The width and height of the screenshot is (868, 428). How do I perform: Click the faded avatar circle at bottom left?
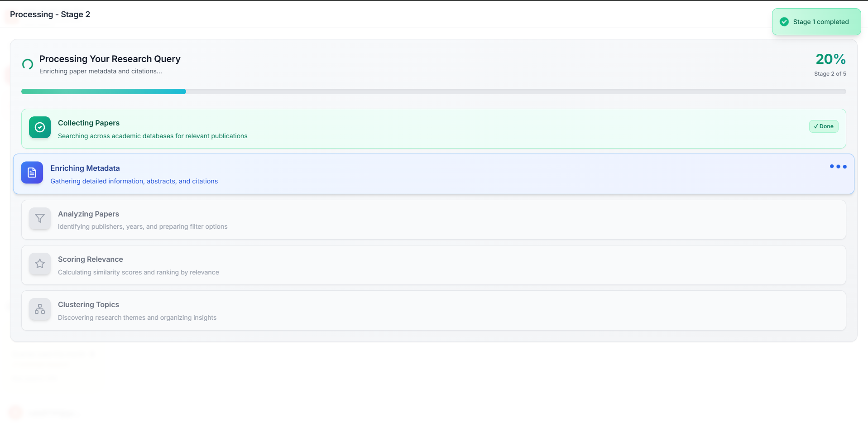click(x=15, y=413)
